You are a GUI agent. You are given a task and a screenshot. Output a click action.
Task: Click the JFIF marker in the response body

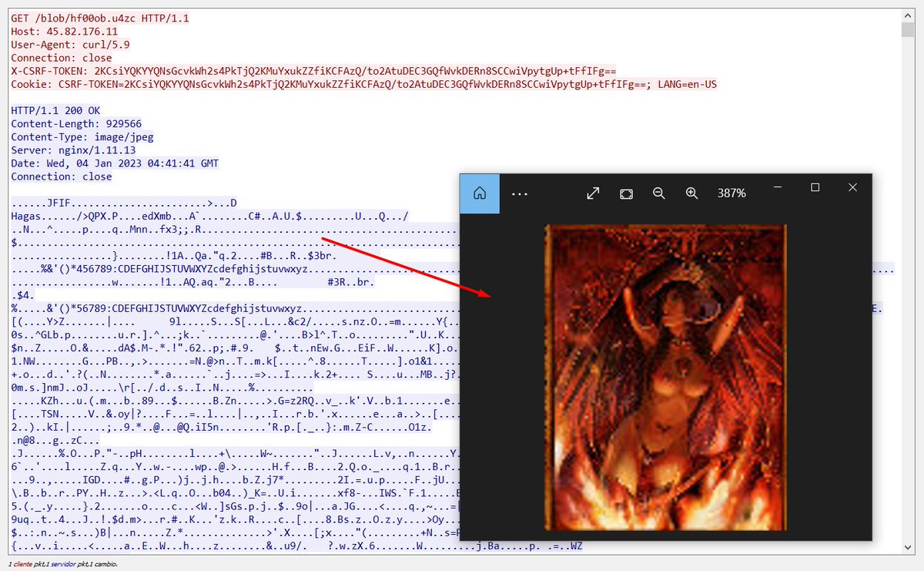click(x=59, y=203)
